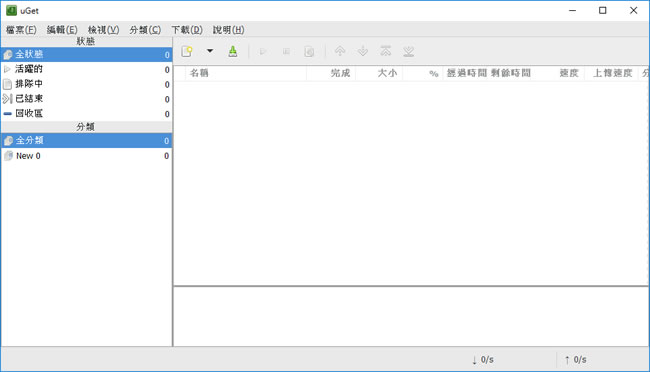
Task: Maximize the uGet window
Action: (x=603, y=10)
